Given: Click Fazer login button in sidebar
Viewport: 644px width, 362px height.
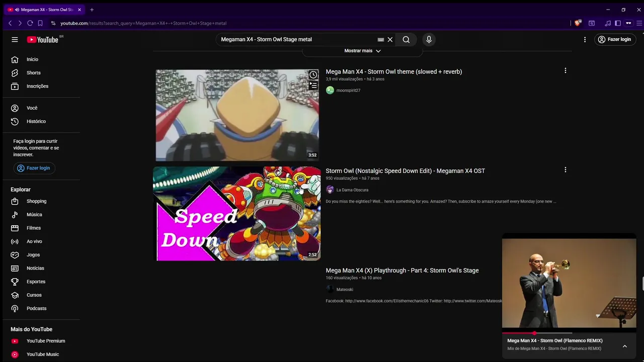Looking at the screenshot, I should (34, 168).
